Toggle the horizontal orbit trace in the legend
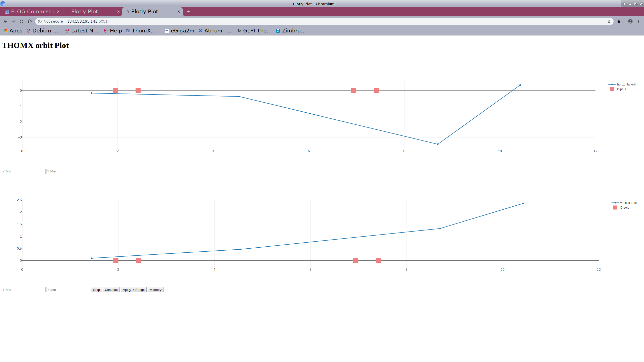This screenshot has height=362, width=644. (x=627, y=84)
